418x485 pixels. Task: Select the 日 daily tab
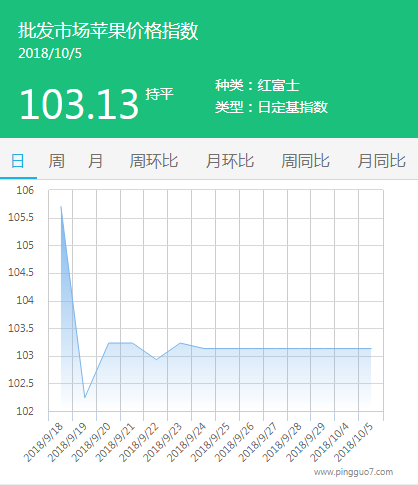pyautogui.click(x=18, y=161)
